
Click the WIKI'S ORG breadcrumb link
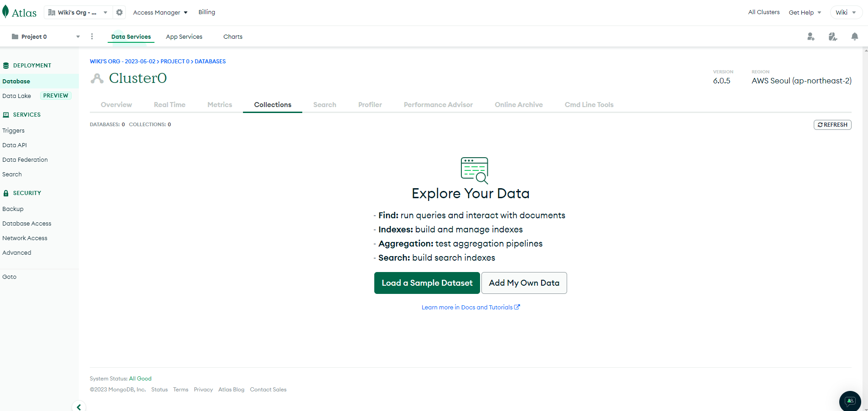(x=123, y=62)
